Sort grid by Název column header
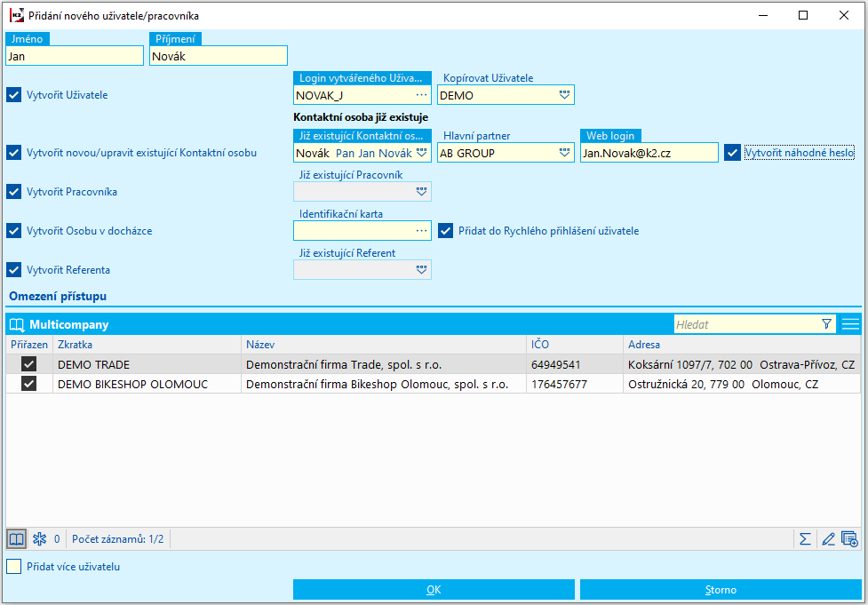The image size is (868, 605). [384, 345]
